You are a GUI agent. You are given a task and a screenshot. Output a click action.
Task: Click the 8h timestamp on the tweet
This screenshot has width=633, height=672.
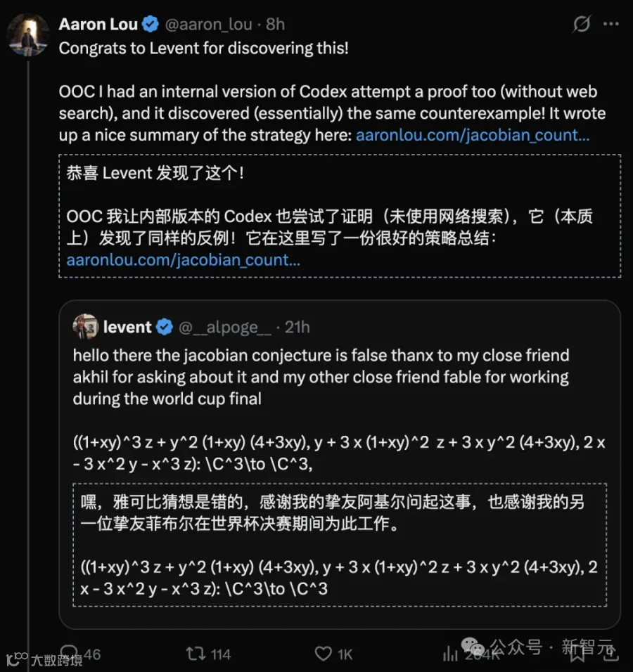(x=275, y=24)
